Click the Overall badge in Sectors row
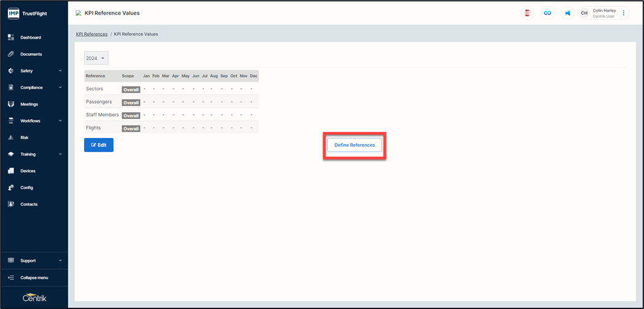The height and width of the screenshot is (309, 644). [131, 90]
